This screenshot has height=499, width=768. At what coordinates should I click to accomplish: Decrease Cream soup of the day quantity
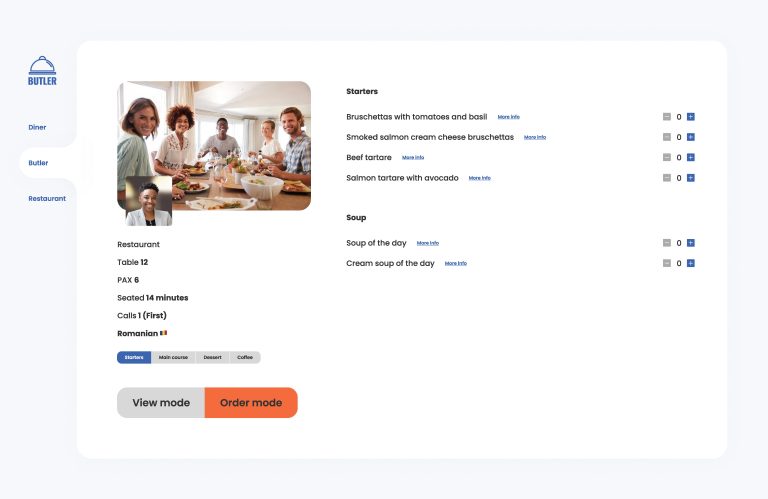point(667,263)
